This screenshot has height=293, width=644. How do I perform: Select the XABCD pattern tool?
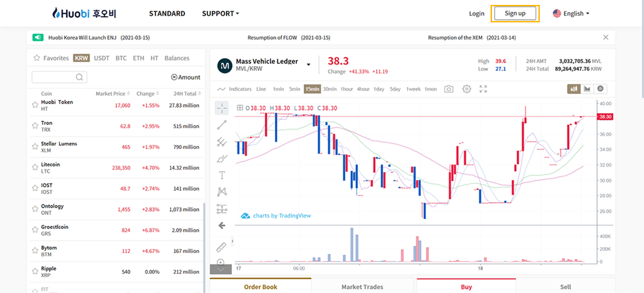[x=222, y=191]
